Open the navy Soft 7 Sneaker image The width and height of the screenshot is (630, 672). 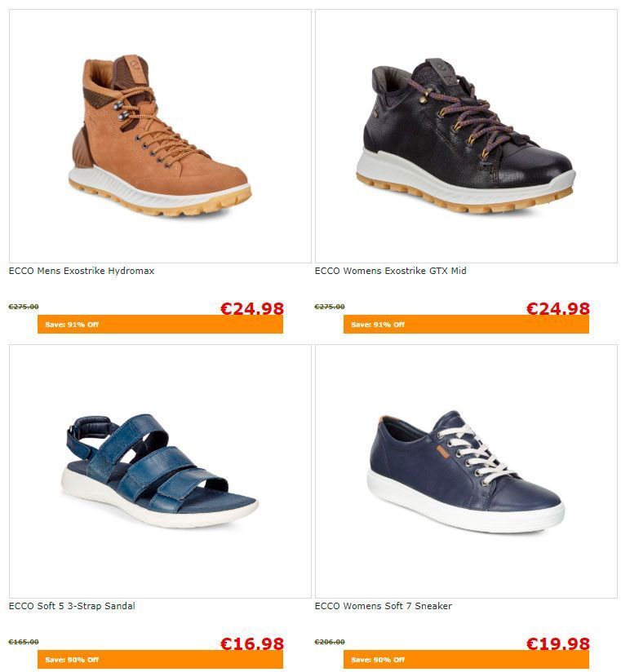(x=466, y=471)
